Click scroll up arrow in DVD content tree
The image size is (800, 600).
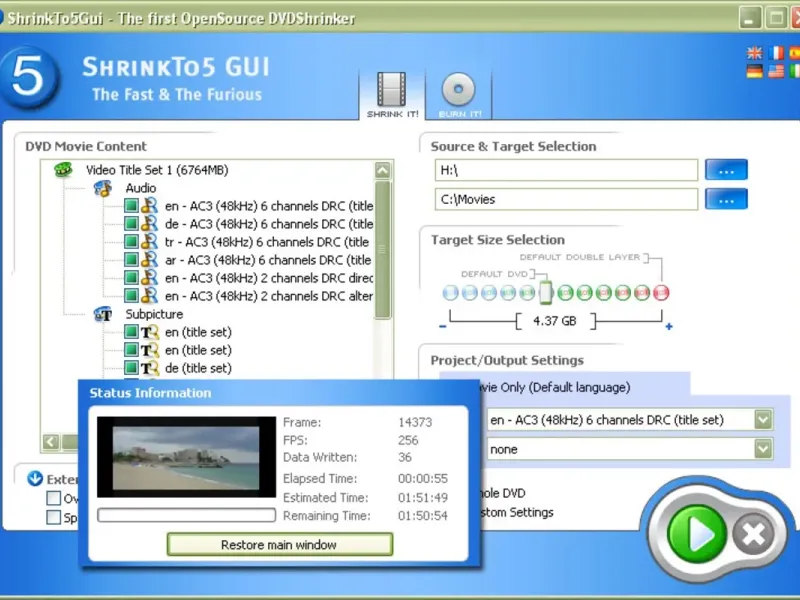click(x=383, y=170)
